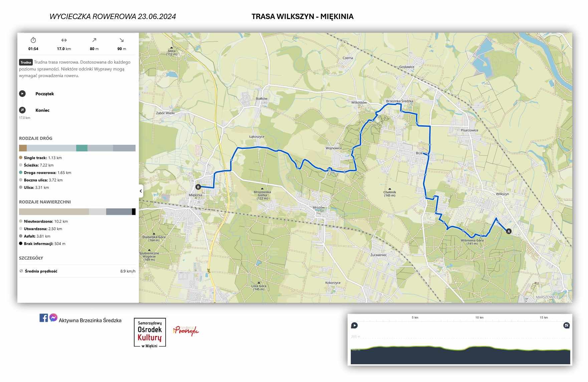Click the descent down-arrow icon
The width and height of the screenshot is (588, 382).
coord(122,40)
